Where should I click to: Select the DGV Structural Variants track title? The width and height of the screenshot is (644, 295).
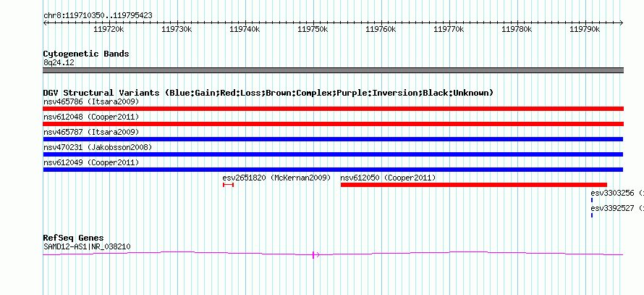point(268,93)
